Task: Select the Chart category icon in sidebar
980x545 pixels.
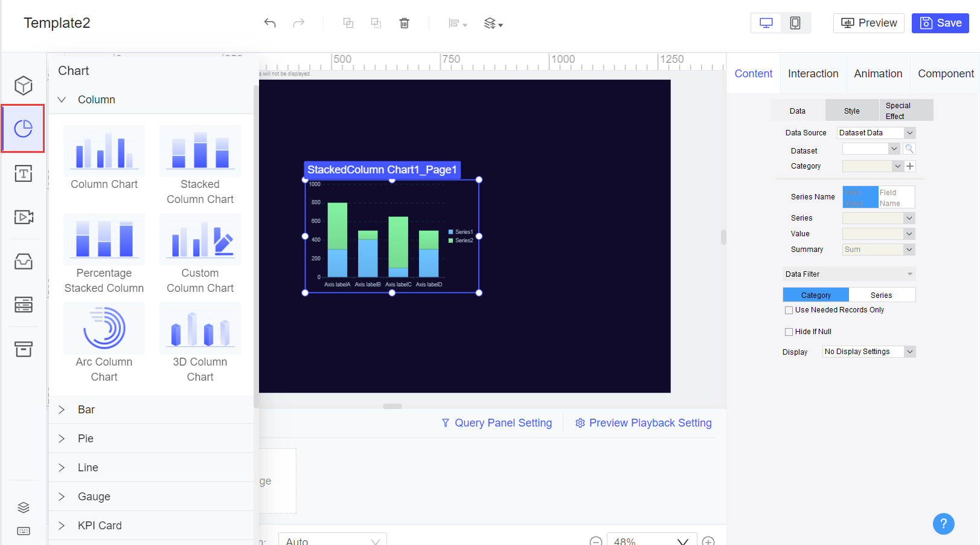Action: [x=23, y=128]
